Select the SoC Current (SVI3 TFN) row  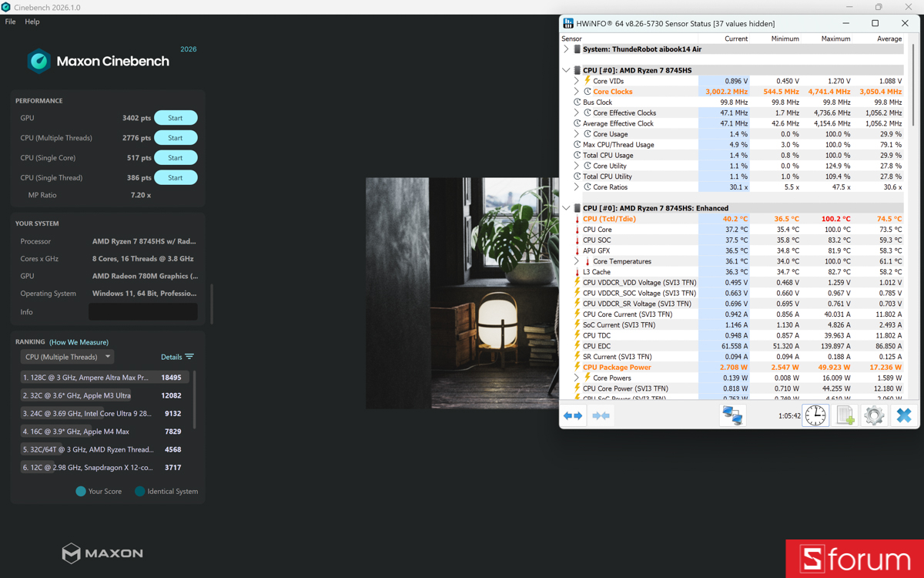coord(738,325)
